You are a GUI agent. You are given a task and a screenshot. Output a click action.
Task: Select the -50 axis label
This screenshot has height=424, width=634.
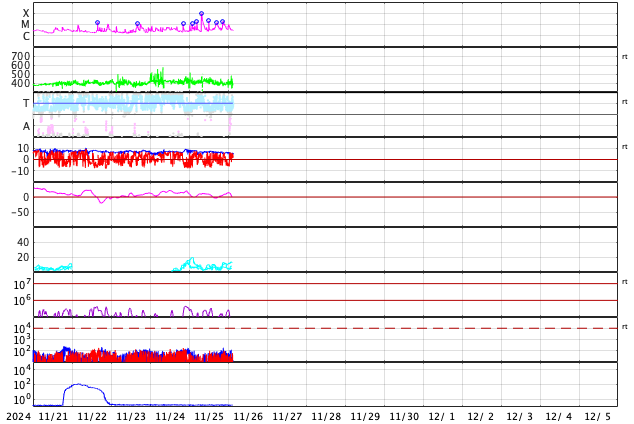(x=20, y=212)
